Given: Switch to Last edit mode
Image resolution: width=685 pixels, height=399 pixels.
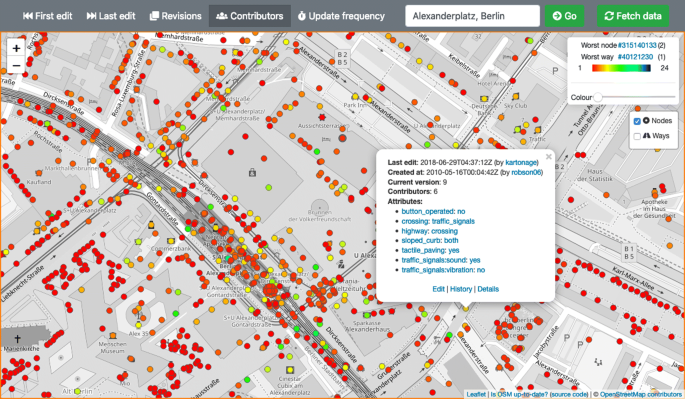Looking at the screenshot, I should click(x=111, y=16).
